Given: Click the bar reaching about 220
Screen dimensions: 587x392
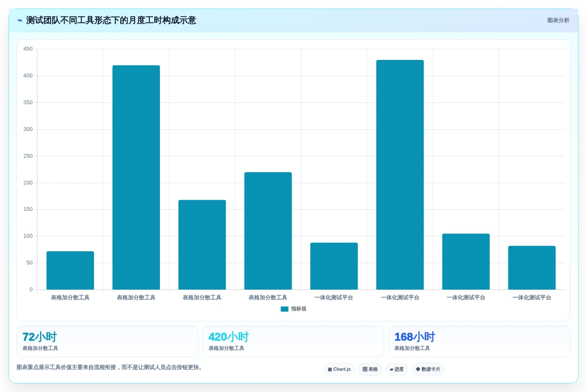Looking at the screenshot, I should (268, 231).
